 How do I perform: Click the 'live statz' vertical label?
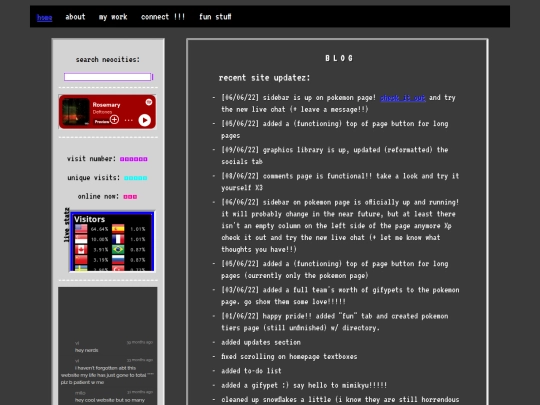tap(67, 225)
